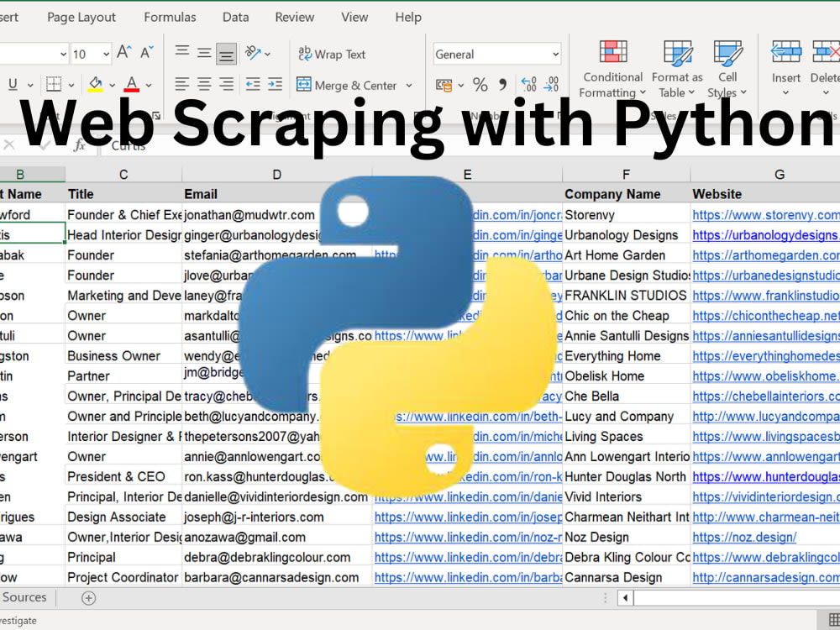Click the insert function fx icon

pos(79,145)
